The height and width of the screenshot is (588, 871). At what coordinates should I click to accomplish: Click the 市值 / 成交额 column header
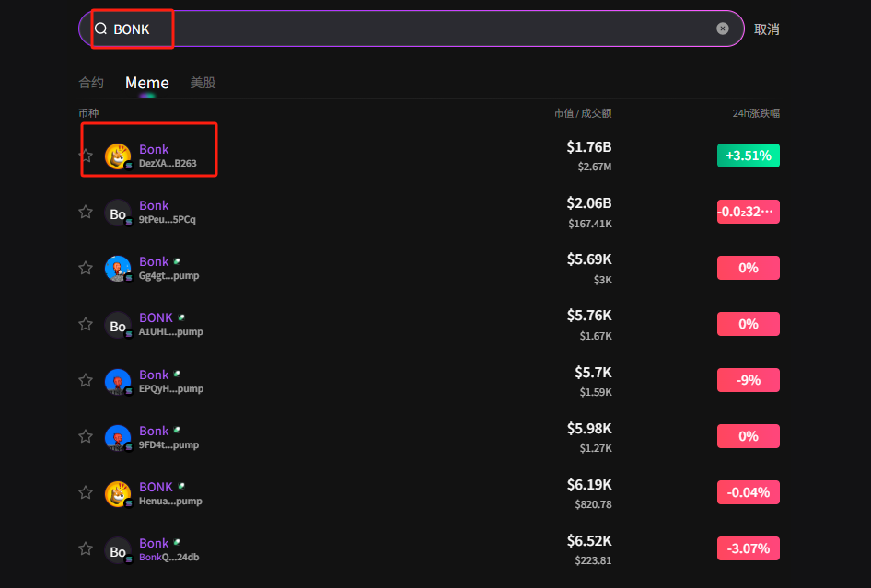tap(583, 113)
